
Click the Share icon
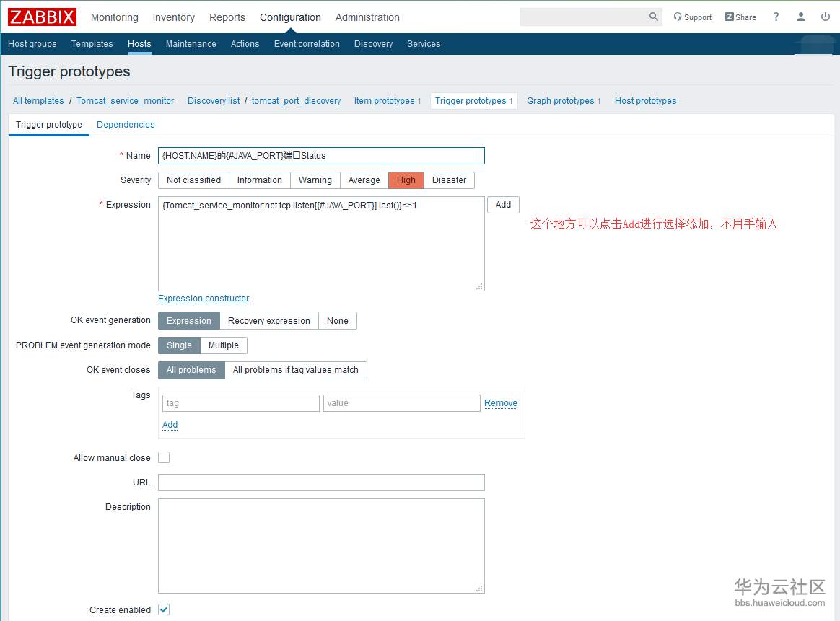pos(740,17)
